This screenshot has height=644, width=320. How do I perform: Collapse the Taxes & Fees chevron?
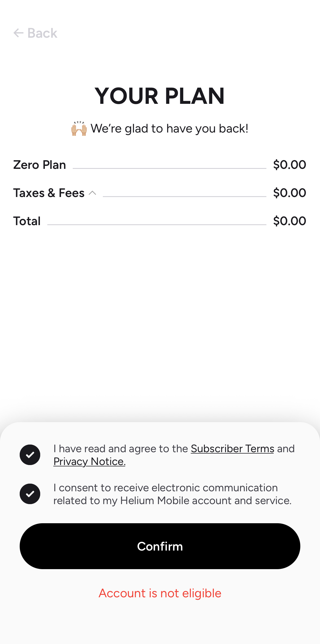[92, 193]
